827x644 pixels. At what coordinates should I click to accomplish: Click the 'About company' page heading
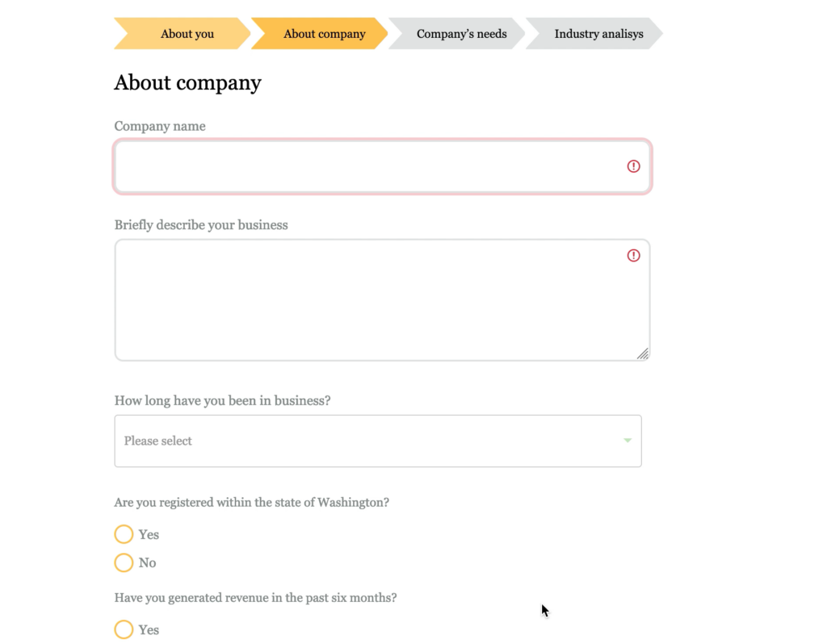[187, 83]
